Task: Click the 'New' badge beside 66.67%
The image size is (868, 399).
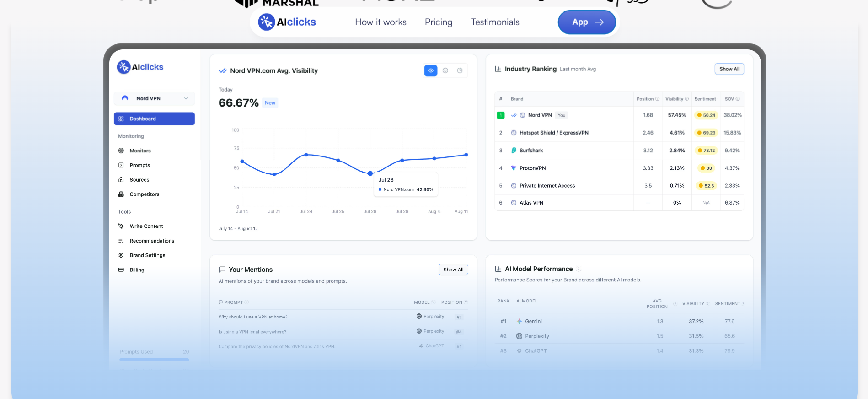Action: 270,103
